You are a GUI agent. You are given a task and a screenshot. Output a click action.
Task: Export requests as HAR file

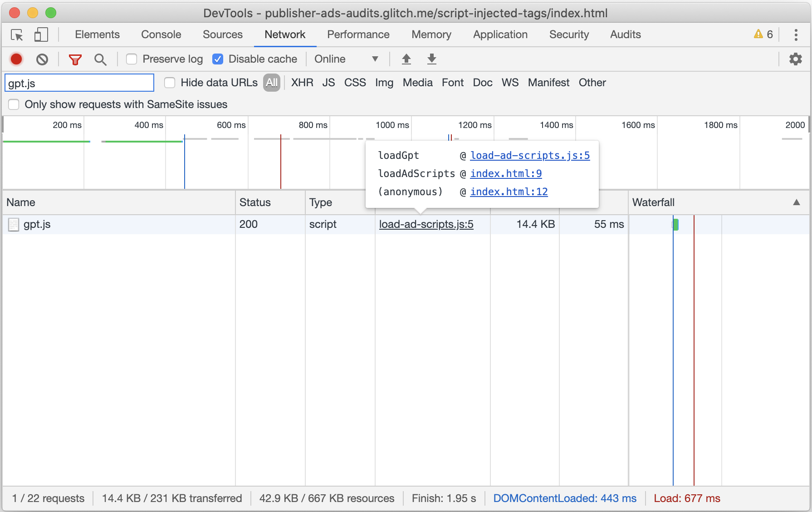(x=431, y=59)
